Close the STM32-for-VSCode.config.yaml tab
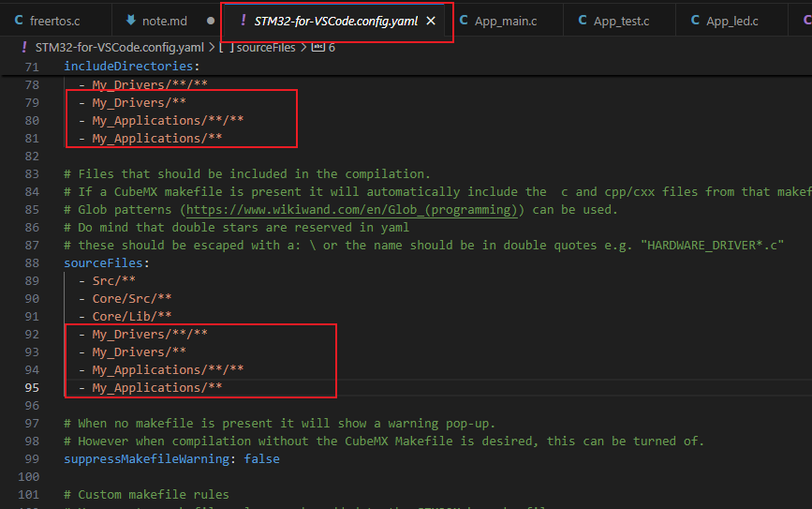 (x=431, y=21)
